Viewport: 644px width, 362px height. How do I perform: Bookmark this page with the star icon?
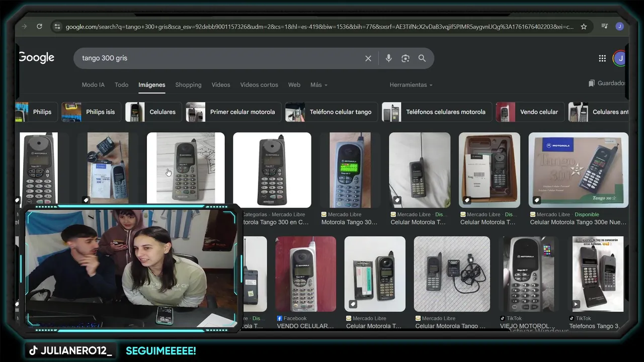tap(584, 27)
